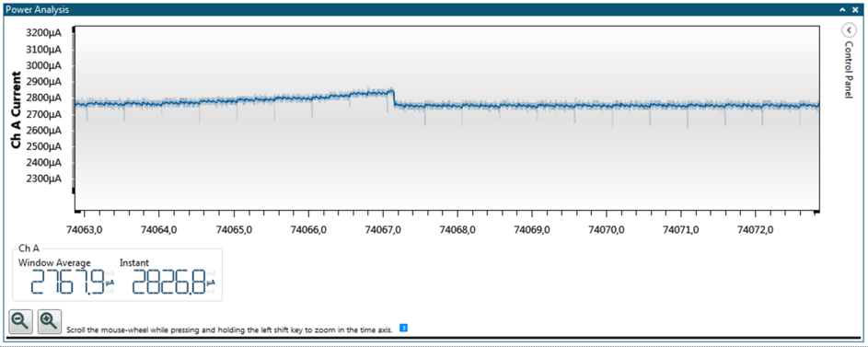Image resolution: width=868 pixels, height=347 pixels.
Task: Open the Control Panel side label
Action: coord(848,70)
